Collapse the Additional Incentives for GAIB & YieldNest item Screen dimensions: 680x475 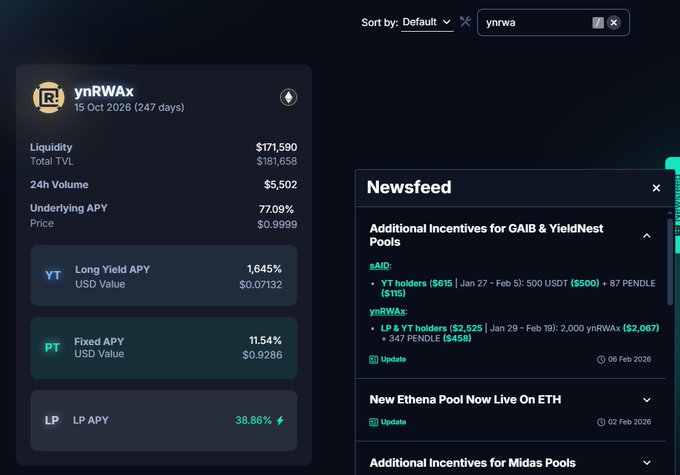click(x=646, y=235)
